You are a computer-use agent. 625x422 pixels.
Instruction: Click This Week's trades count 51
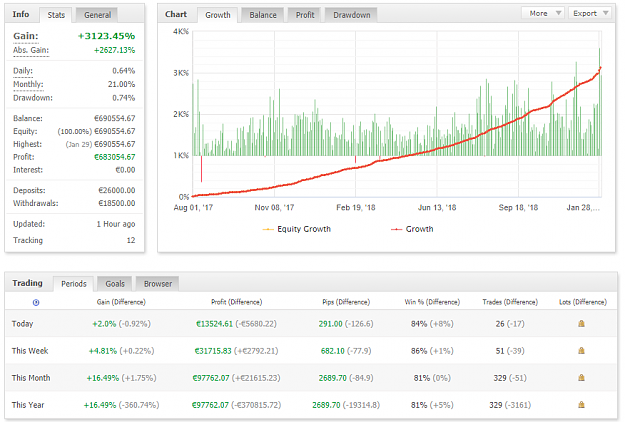pos(500,351)
